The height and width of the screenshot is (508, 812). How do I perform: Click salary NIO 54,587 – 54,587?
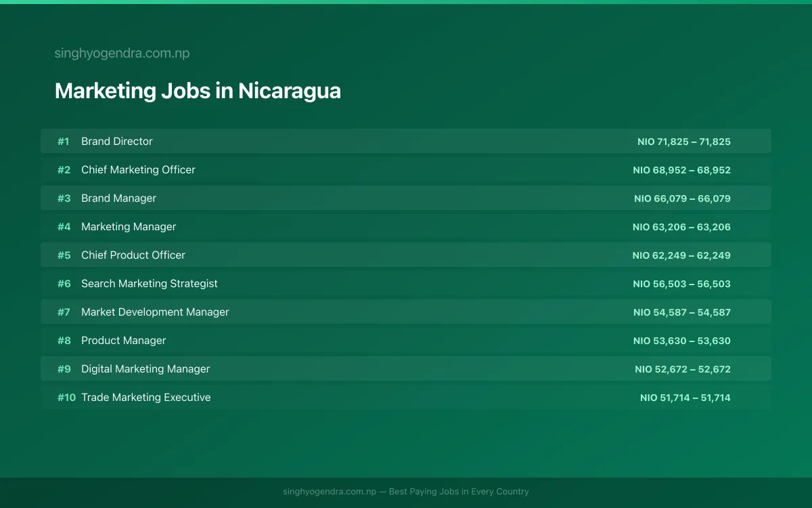[682, 312]
